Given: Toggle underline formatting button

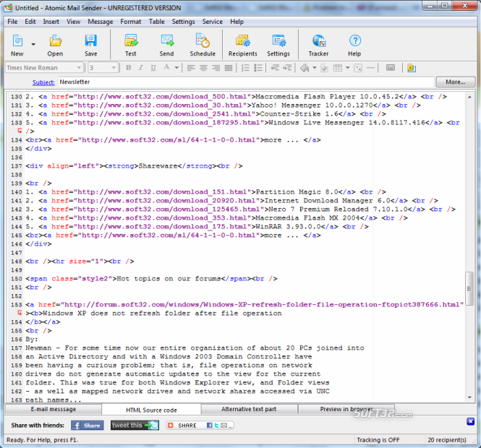Looking at the screenshot, I should tap(153, 68).
